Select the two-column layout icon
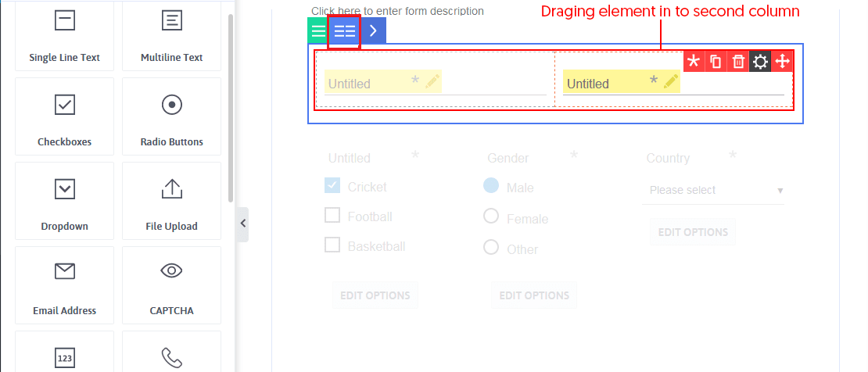This screenshot has height=372, width=868. pos(345,31)
